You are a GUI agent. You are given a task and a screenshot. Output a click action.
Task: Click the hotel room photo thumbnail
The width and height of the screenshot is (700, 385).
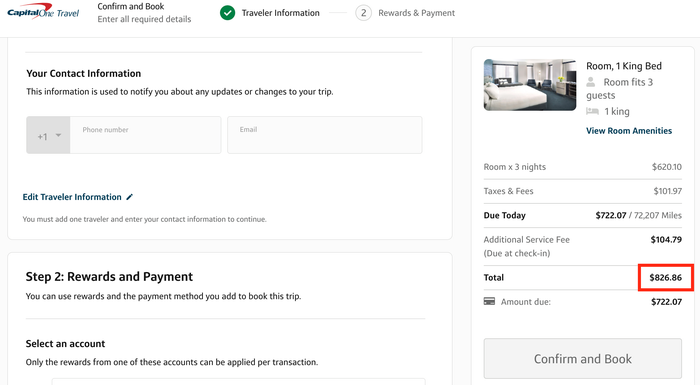pos(530,85)
